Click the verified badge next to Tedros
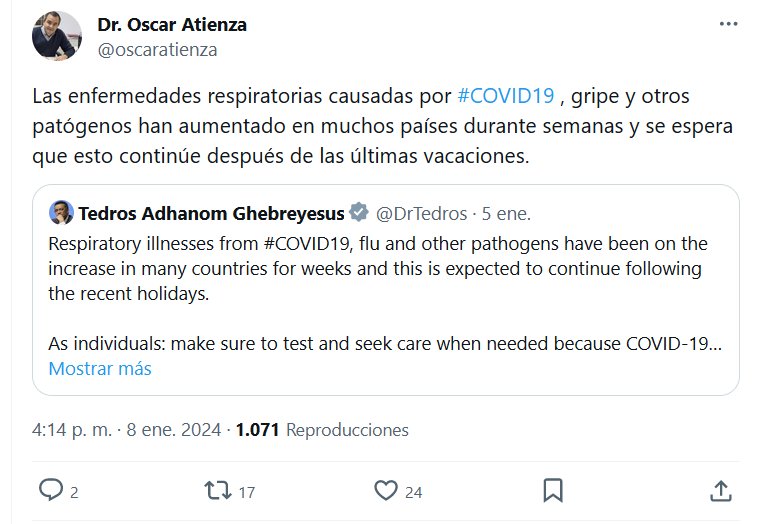This screenshot has width=760, height=524. coord(359,213)
